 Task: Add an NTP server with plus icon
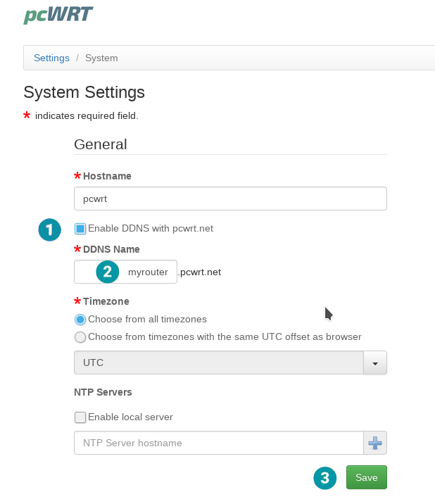click(375, 443)
